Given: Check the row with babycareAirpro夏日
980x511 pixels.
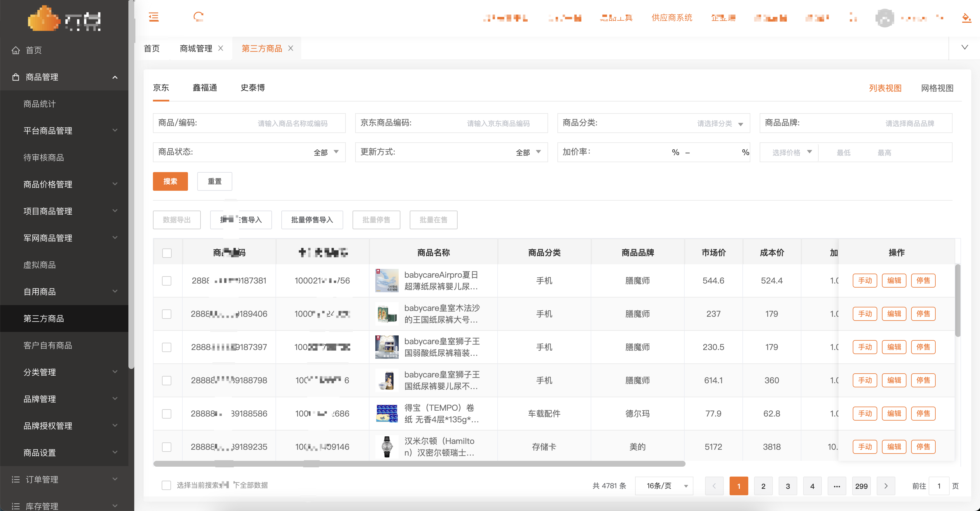Looking at the screenshot, I should tap(167, 281).
